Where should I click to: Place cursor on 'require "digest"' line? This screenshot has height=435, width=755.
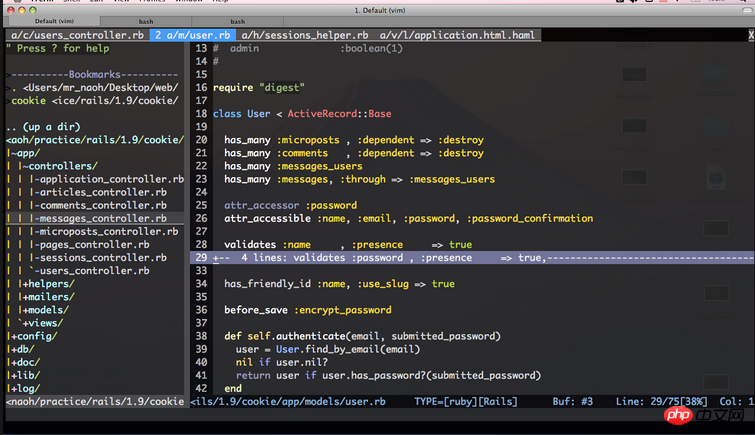tap(259, 88)
